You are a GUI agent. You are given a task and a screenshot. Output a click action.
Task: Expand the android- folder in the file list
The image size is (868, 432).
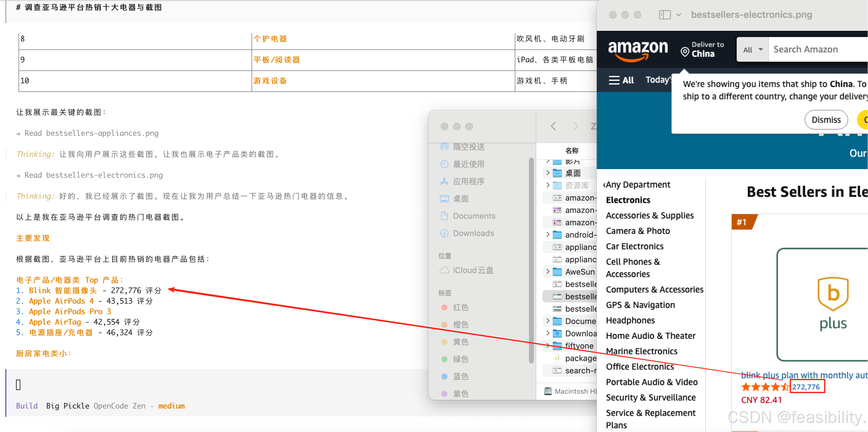click(x=548, y=235)
